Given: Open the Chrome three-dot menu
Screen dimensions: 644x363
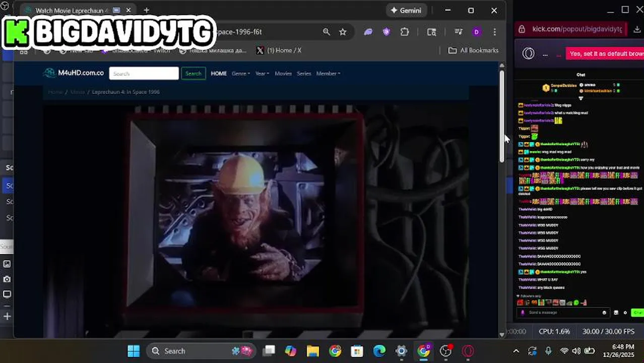Looking at the screenshot, I should pos(494,32).
